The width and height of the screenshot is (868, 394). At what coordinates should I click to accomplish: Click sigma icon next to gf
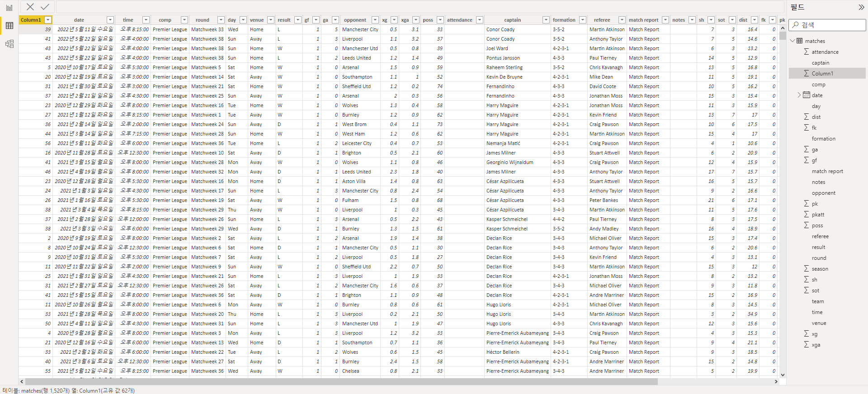pyautogui.click(x=807, y=160)
